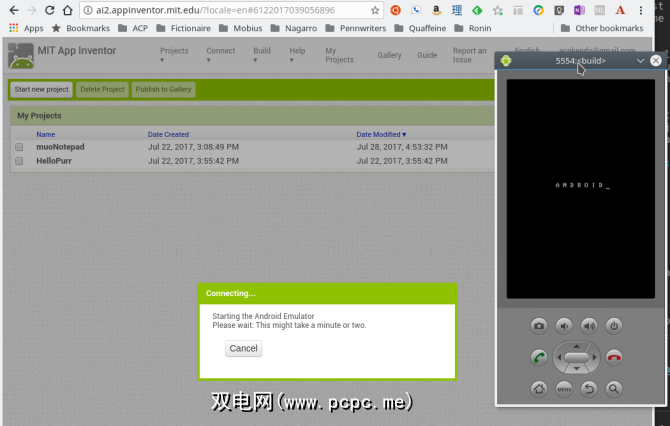Lower emulator volume
The height and width of the screenshot is (426, 670).
pyautogui.click(x=564, y=326)
